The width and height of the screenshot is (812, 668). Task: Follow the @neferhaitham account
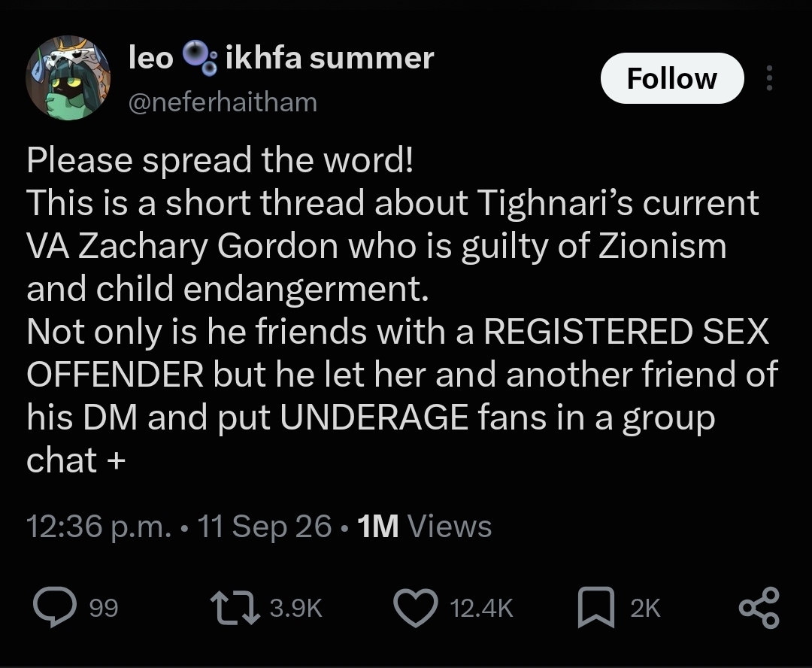672,78
